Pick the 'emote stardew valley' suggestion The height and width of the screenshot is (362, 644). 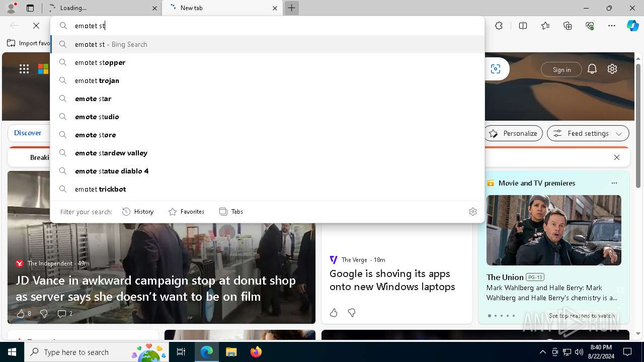267,153
